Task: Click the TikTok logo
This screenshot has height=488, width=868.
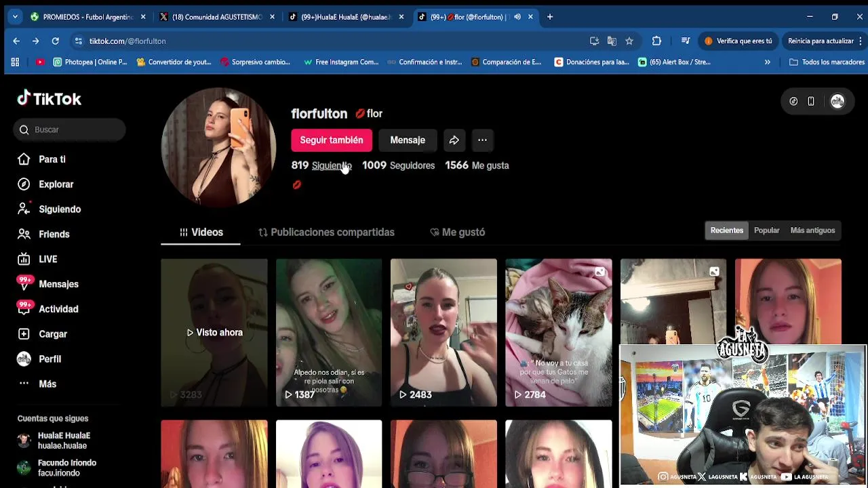Action: pos(49,99)
